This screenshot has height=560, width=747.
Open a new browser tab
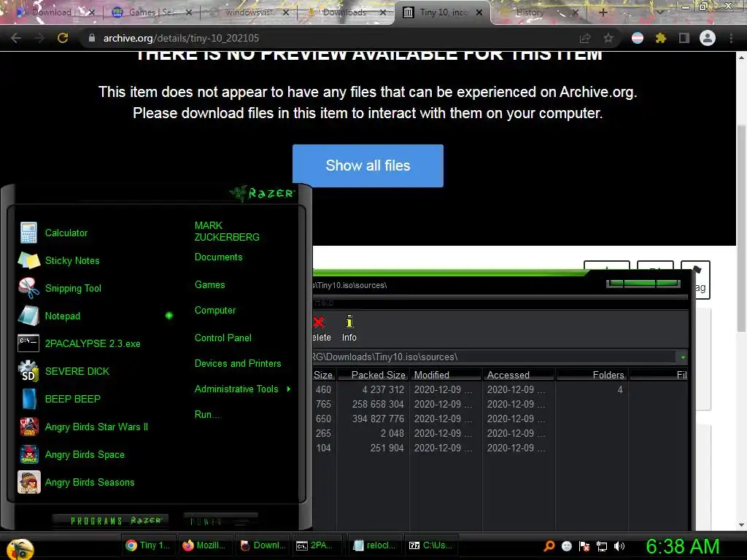click(603, 12)
